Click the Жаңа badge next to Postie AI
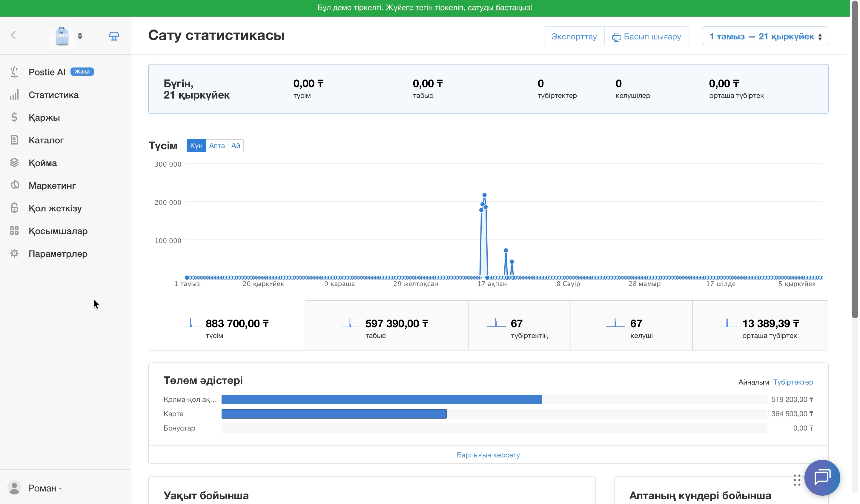 point(82,71)
